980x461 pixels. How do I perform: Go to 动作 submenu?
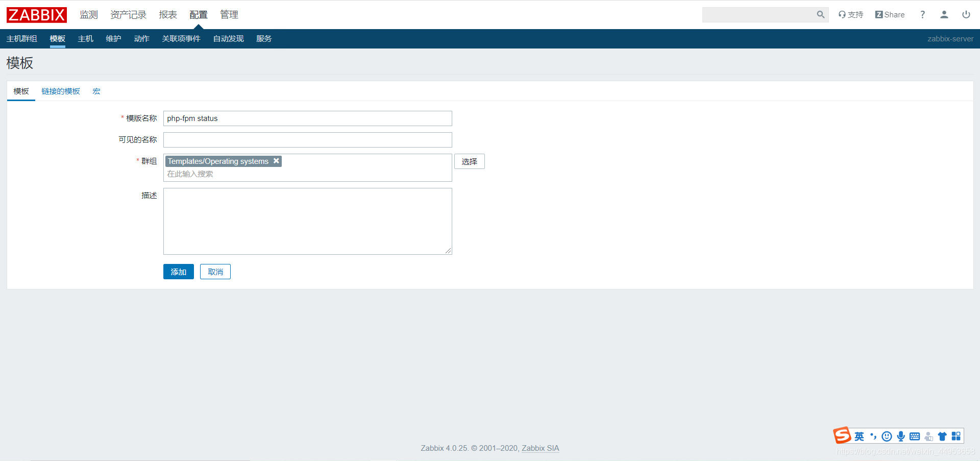(x=142, y=39)
